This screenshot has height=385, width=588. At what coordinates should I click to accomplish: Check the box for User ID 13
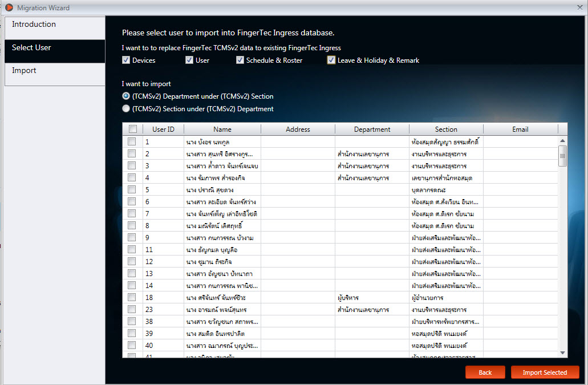pos(132,274)
